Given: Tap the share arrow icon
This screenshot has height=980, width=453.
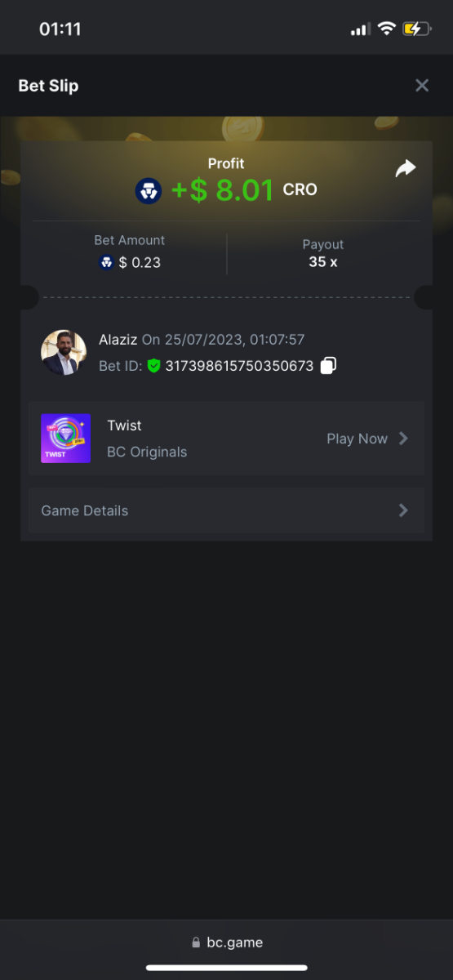Looking at the screenshot, I should [x=406, y=168].
